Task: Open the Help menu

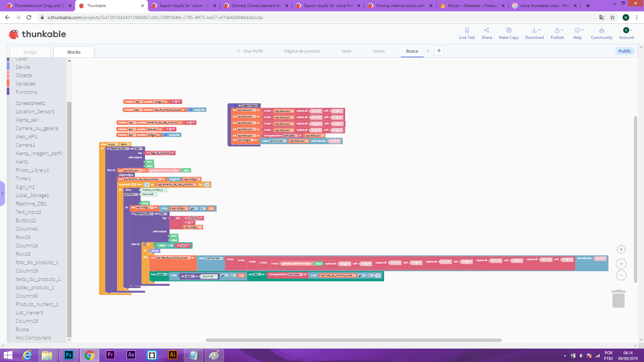Action: point(578,33)
